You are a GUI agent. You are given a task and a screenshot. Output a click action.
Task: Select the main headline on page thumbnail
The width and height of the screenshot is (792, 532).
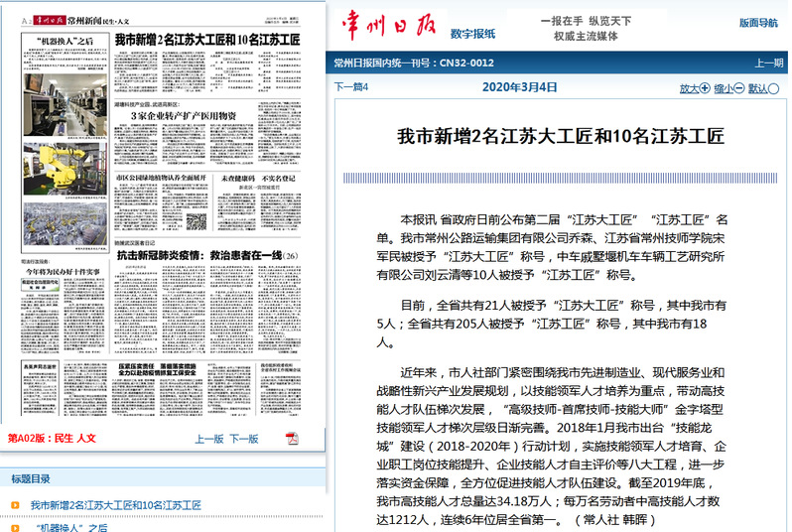pyautogui.click(x=207, y=40)
